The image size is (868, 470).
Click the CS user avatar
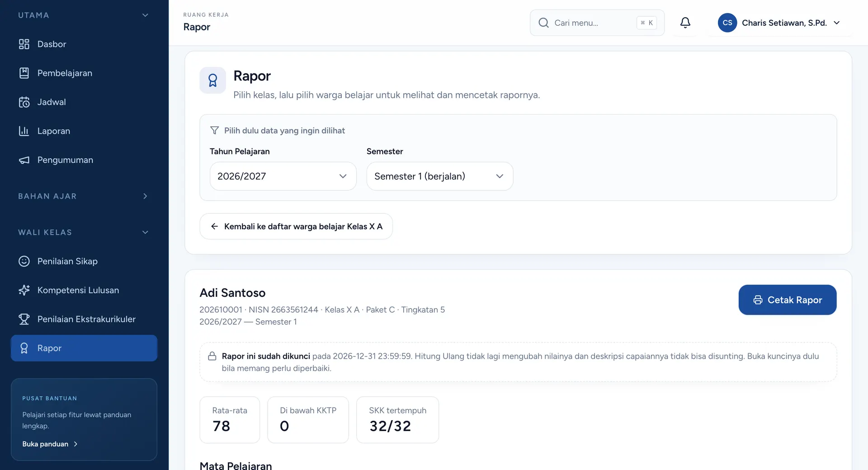click(727, 23)
